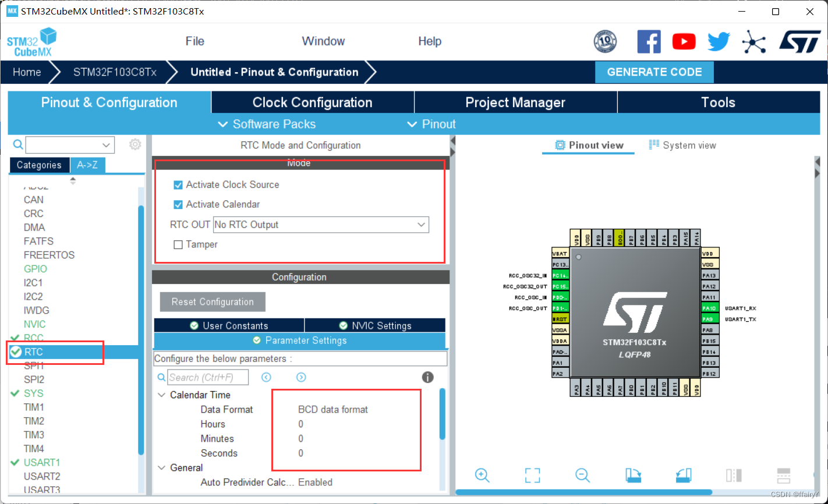
Task: Click the ST logo at top right
Action: tap(800, 41)
